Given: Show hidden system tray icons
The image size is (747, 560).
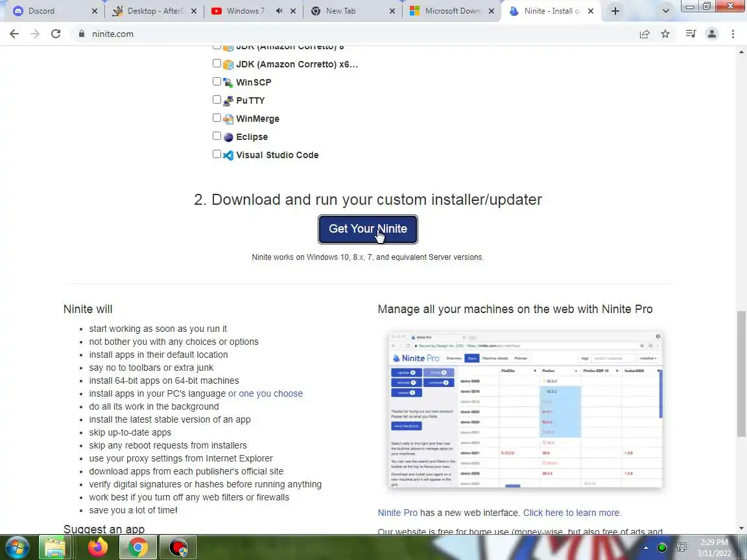Looking at the screenshot, I should 646,548.
